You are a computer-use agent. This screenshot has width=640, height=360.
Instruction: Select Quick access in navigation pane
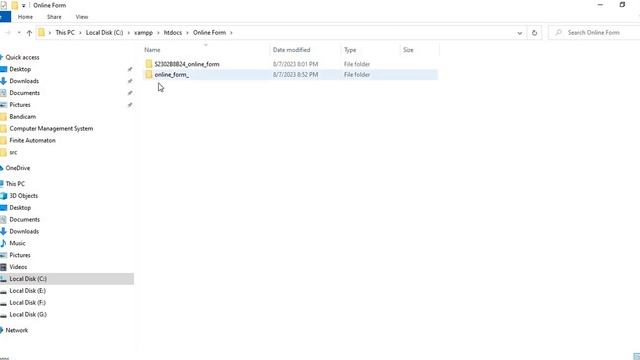pyautogui.click(x=22, y=57)
